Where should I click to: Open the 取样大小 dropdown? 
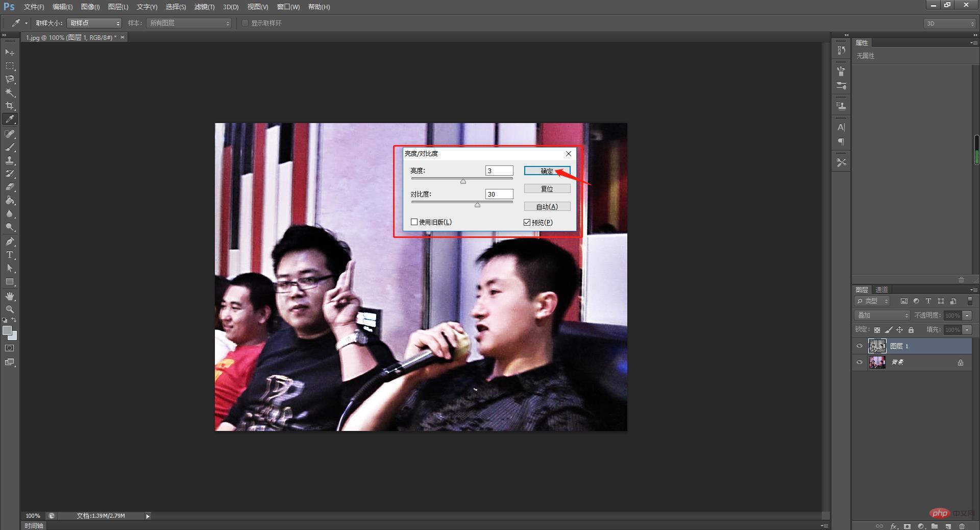click(x=94, y=23)
